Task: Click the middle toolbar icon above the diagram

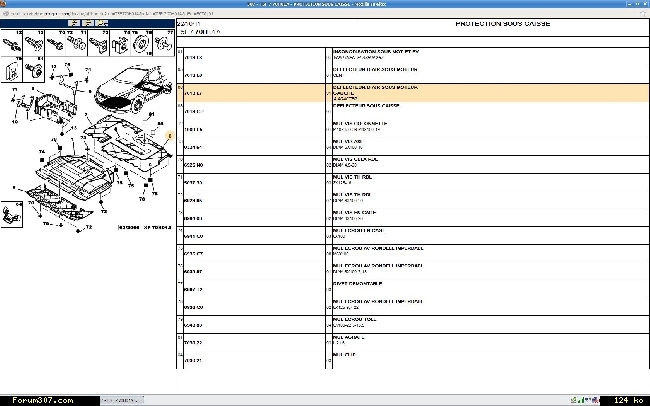Action: pos(88,23)
